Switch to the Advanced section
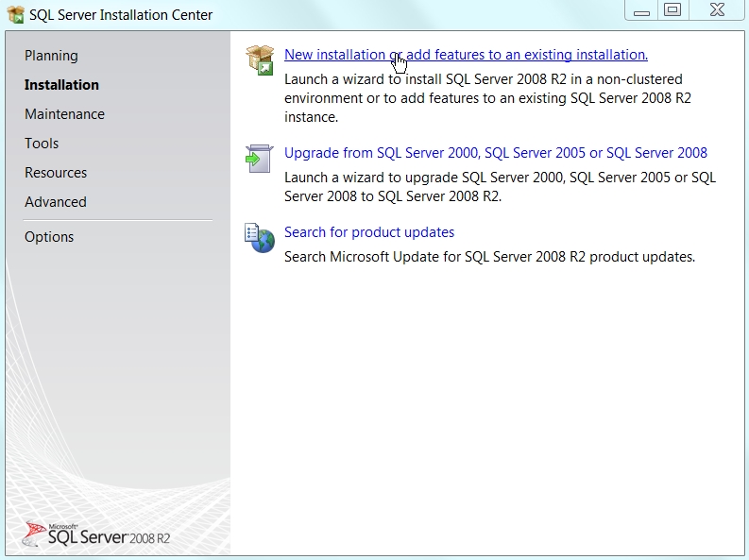This screenshot has height=560, width=749. pos(56,202)
